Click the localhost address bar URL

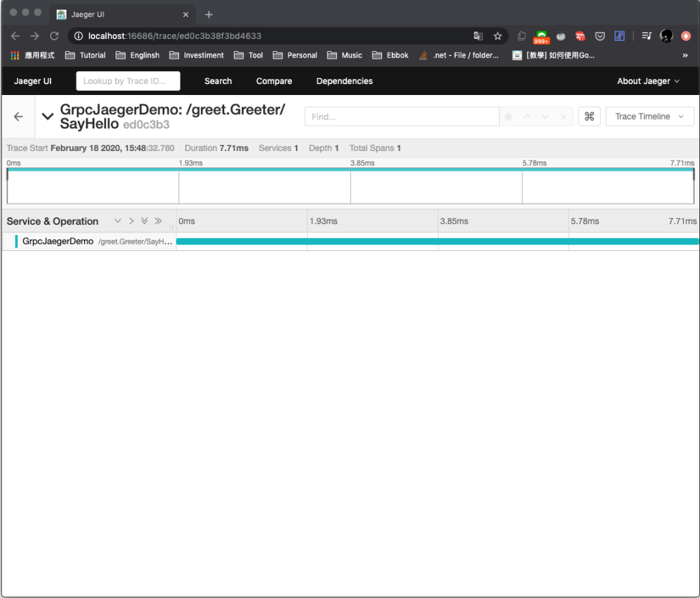click(x=174, y=36)
